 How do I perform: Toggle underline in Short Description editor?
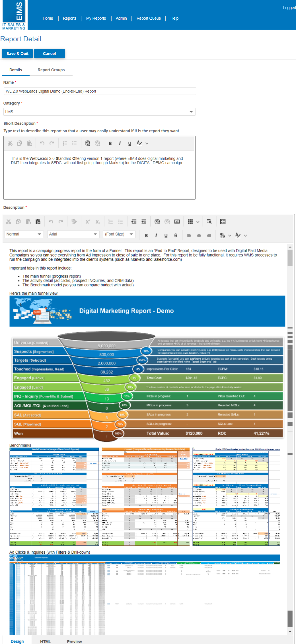129,143
